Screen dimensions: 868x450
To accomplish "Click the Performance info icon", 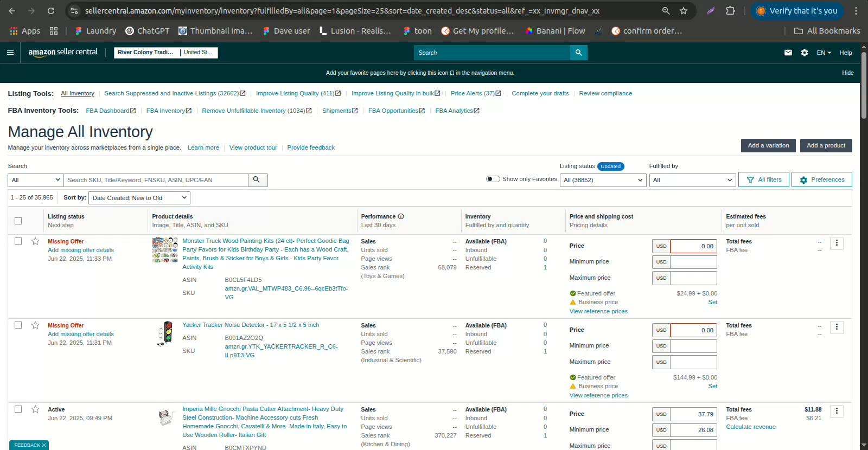I will pos(401,216).
